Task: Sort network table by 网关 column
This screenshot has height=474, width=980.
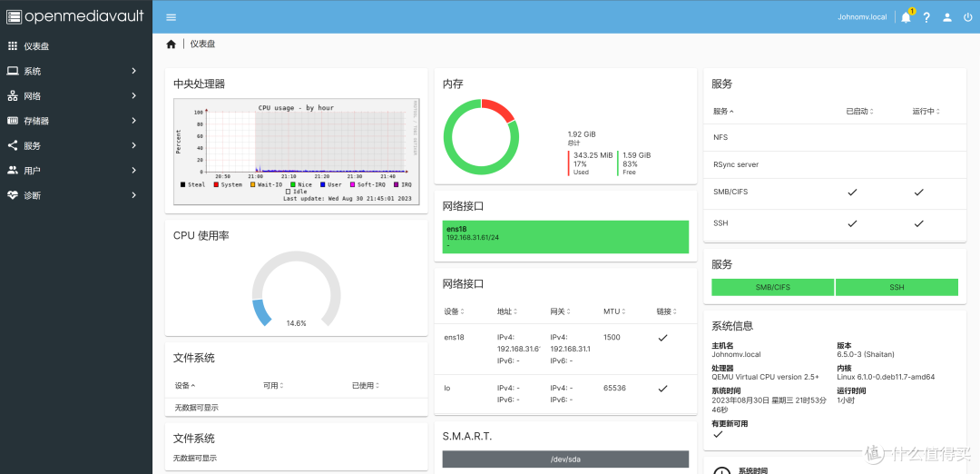Action: pos(561,311)
